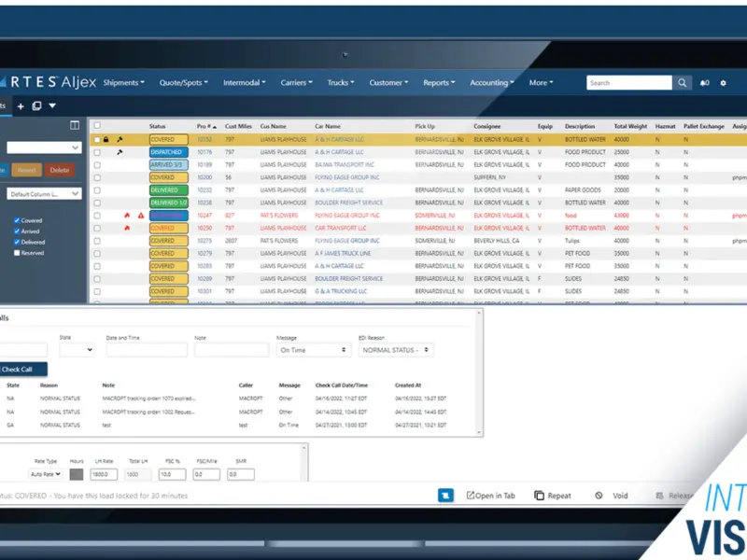Open the settings gear icon in navbar
Viewport: 747px width, 560px height.
pos(723,83)
